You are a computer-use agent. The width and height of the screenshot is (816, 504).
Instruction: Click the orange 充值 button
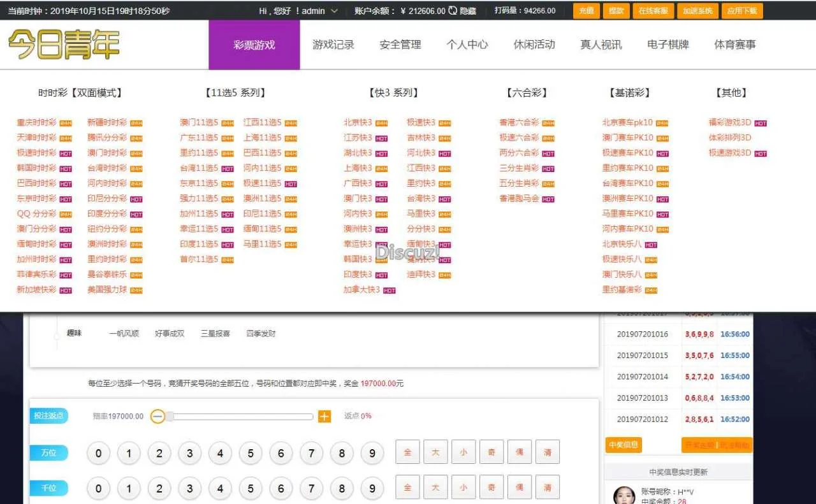point(586,11)
